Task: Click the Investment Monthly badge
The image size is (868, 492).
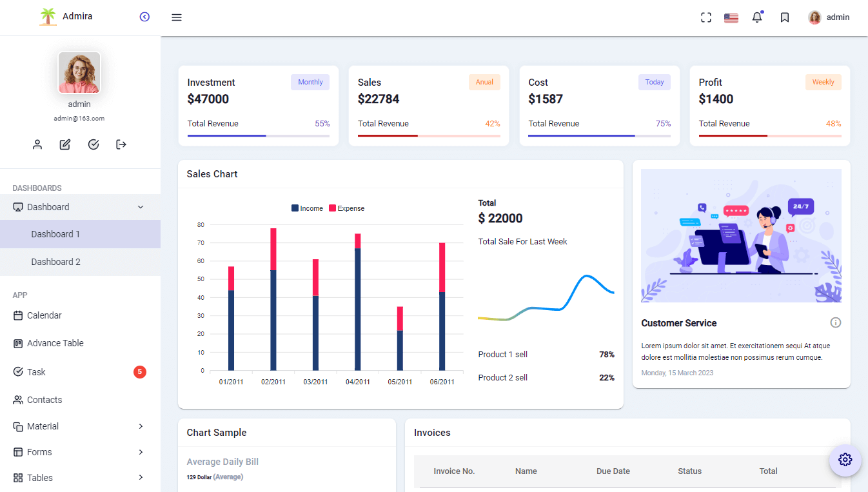Action: [310, 82]
